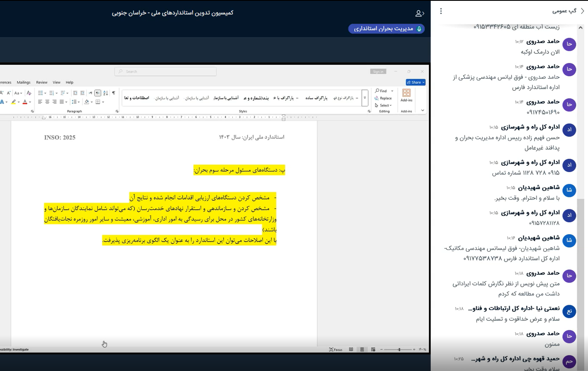The image size is (588, 371).
Task: Open the View tab
Action: [x=56, y=82]
